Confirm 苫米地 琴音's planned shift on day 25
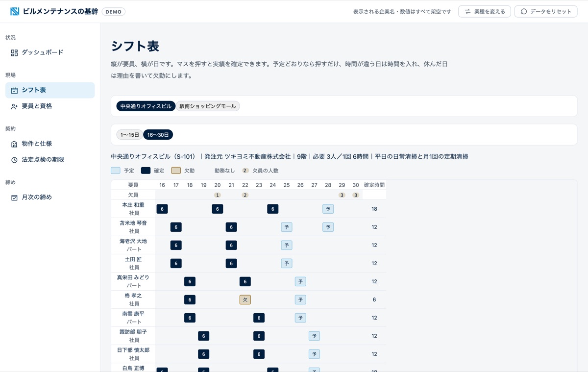 pos(287,227)
